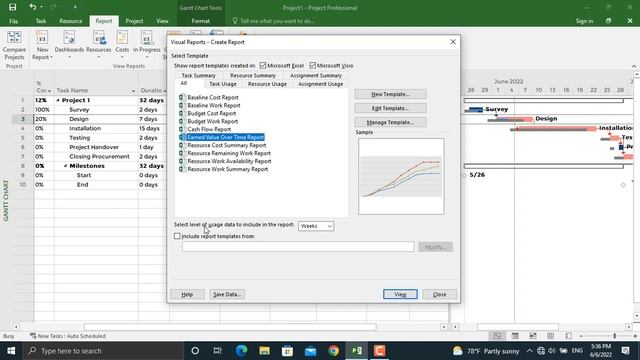Image resolution: width=640 pixels, height=360 pixels.
Task: Switch to Resource ribbon tab
Action: tap(71, 21)
